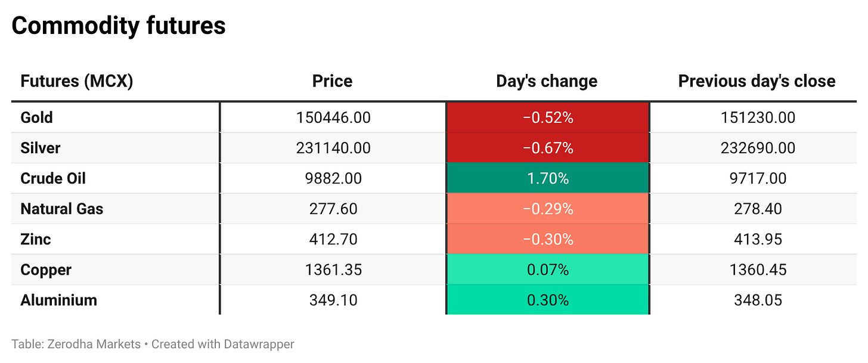Select the Silver row label
The height and width of the screenshot is (363, 868).
pos(41,148)
